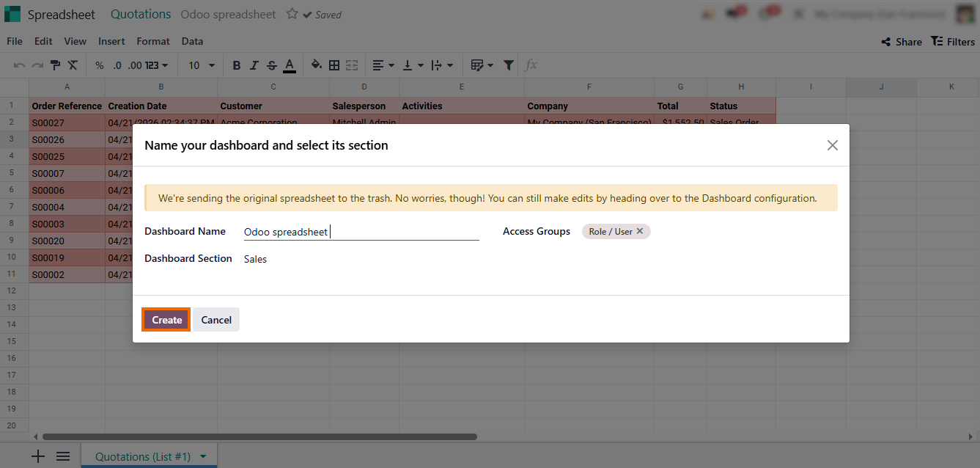Close the dialog with the X icon

[832, 145]
